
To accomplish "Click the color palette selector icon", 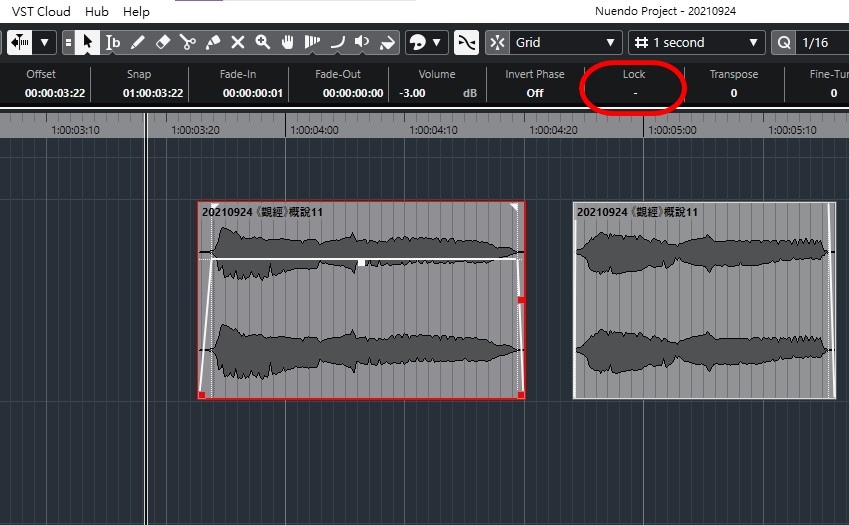I will tap(417, 42).
